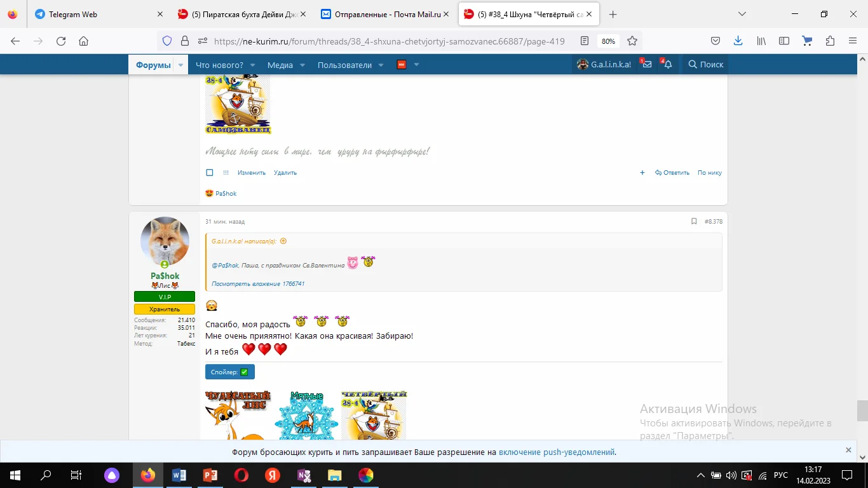The width and height of the screenshot is (868, 488).
Task: Open Windows Start menu
Action: pyautogui.click(x=15, y=475)
